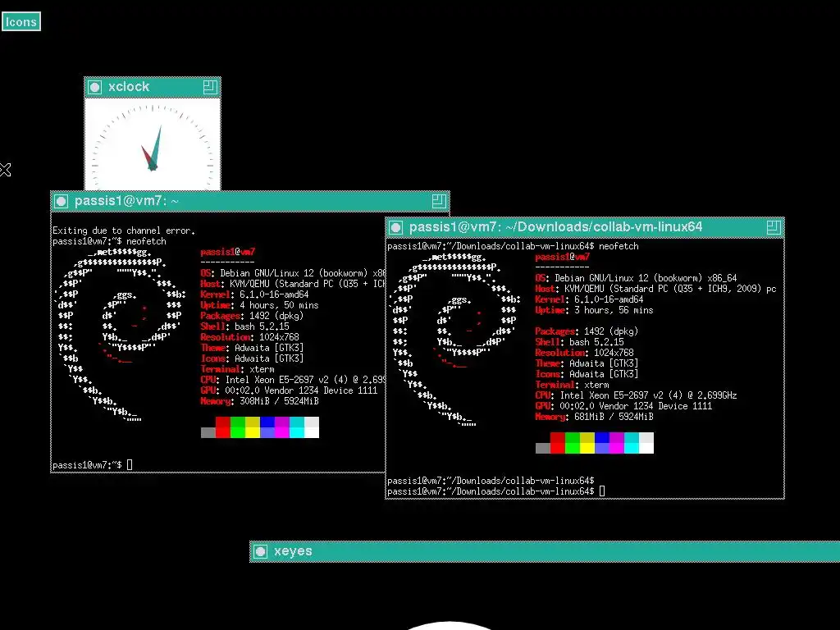Viewport: 840px width, 630px height.
Task: Click 'Kernel: 6.1.0-16-amd64' in right terminal
Action: pos(589,299)
